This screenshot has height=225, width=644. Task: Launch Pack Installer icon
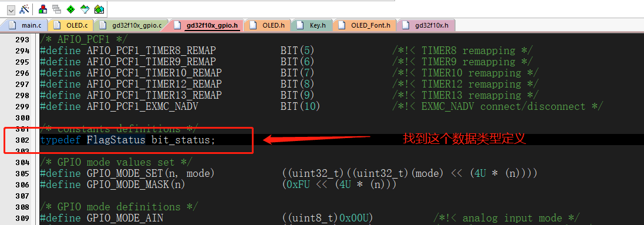(99, 9)
